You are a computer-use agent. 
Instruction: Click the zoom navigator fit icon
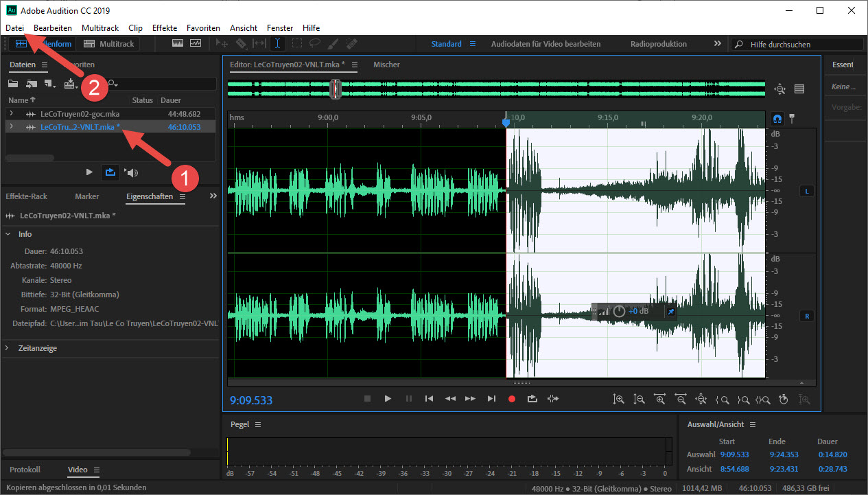[779, 89]
